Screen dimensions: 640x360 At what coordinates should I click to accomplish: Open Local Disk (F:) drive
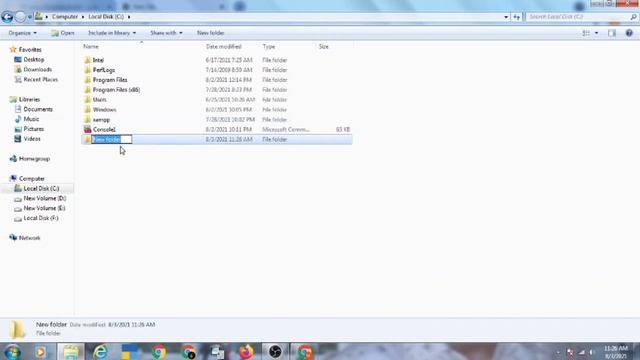click(x=41, y=218)
